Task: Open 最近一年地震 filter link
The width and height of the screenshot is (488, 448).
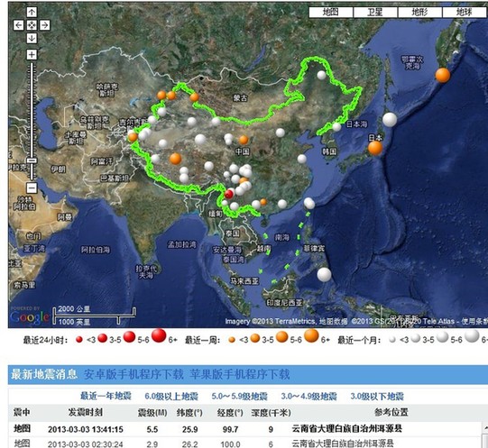Action: coord(106,396)
